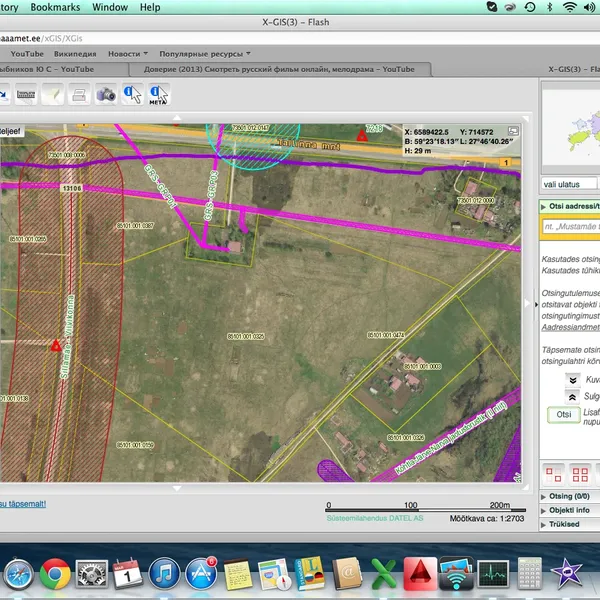This screenshot has width=600, height=600.
Task: Open the Standard dictionary app in Dock
Action: [x=310, y=574]
